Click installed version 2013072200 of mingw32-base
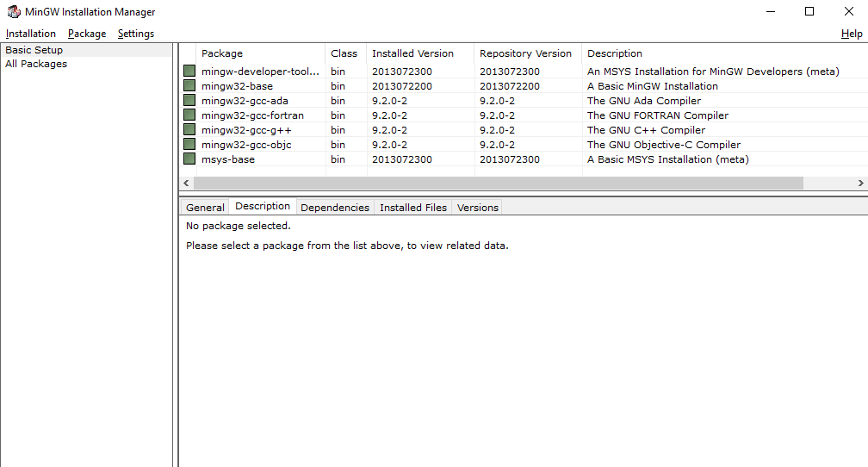 coord(402,86)
